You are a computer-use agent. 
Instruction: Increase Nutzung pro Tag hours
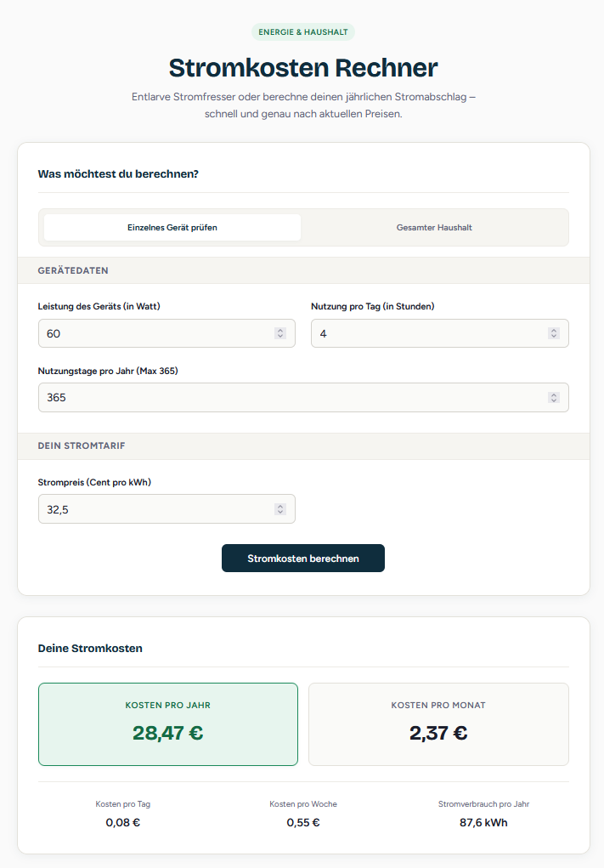[x=554, y=331]
